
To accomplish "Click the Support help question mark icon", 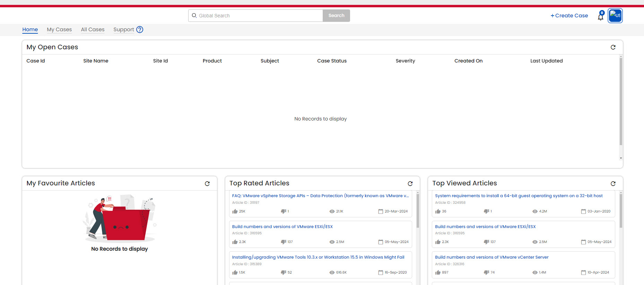I will [x=140, y=30].
